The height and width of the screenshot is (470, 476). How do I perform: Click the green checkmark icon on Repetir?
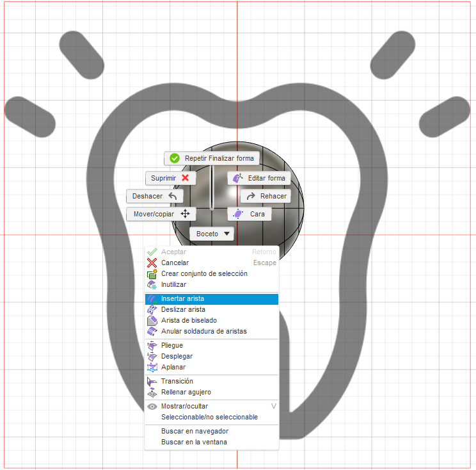tap(175, 158)
